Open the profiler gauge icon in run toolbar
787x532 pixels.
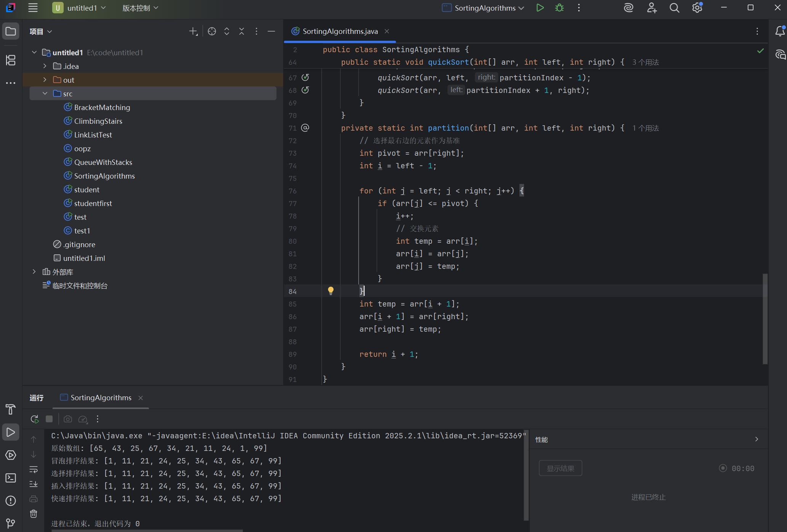point(83,419)
